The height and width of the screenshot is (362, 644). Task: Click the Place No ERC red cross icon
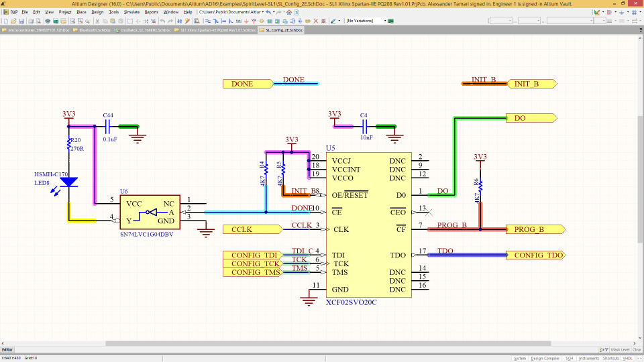[316, 21]
